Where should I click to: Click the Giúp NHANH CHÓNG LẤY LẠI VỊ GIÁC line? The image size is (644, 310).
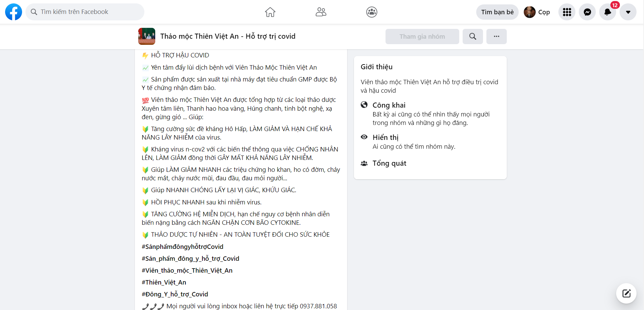pyautogui.click(x=223, y=190)
